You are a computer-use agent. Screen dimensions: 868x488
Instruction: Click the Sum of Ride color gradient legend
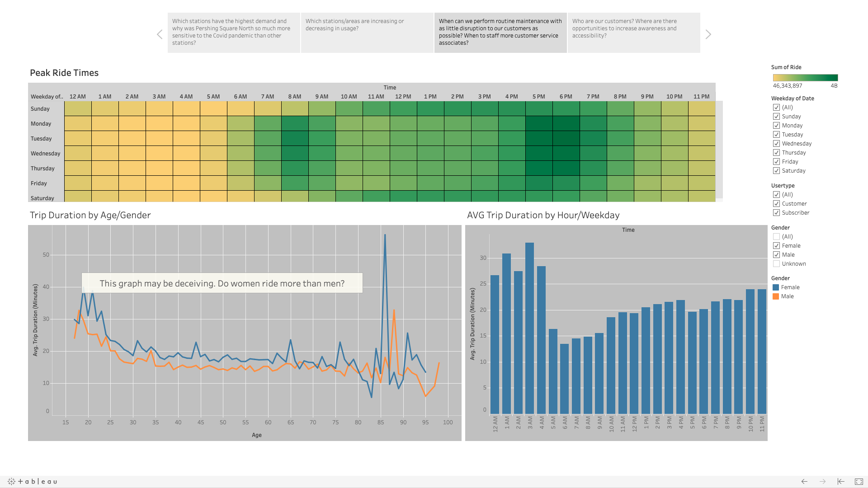pos(805,77)
